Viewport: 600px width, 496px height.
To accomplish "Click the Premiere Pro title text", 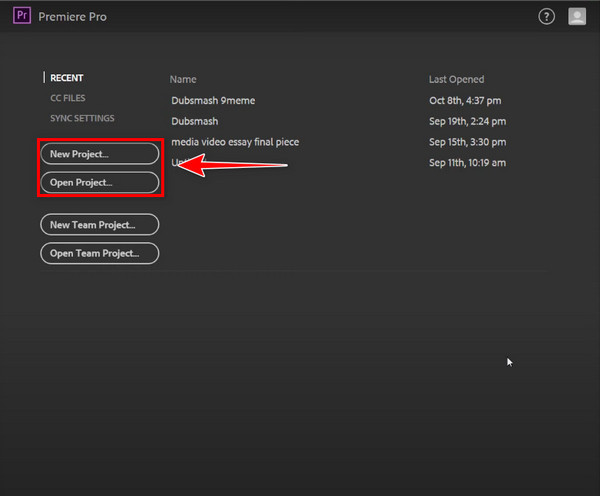I will tap(73, 17).
